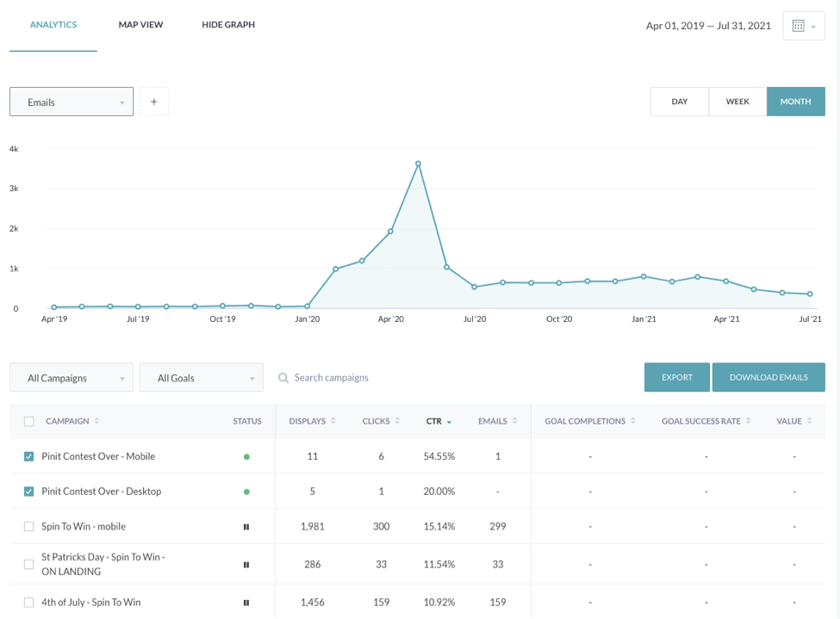Image resolution: width=840 pixels, height=619 pixels.
Task: Open the calendar date range picker
Action: point(803,26)
